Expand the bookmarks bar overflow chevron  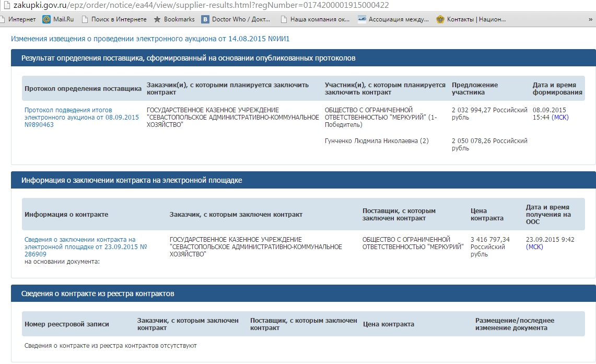[x=589, y=19]
